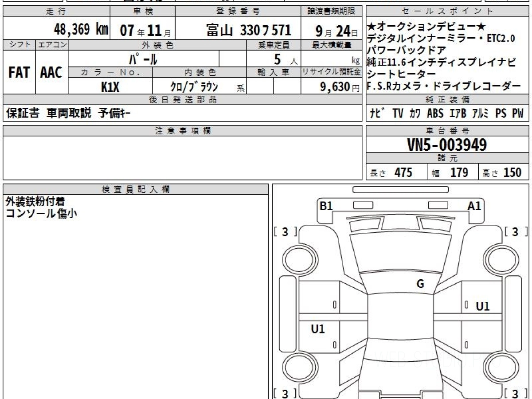This screenshot has height=399, width=532.
Task: Select the PW equipment entry
Action: pyautogui.click(x=518, y=113)
